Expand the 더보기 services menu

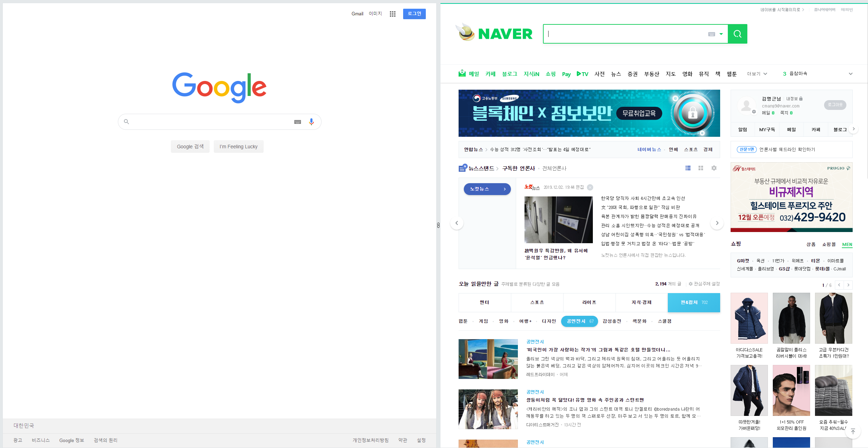click(757, 74)
